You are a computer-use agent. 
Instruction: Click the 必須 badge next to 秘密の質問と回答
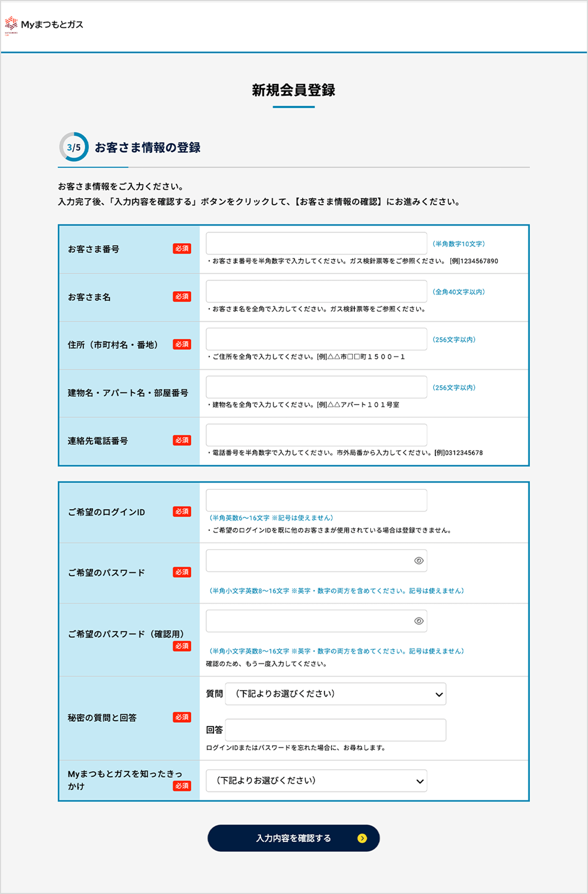coord(182,717)
